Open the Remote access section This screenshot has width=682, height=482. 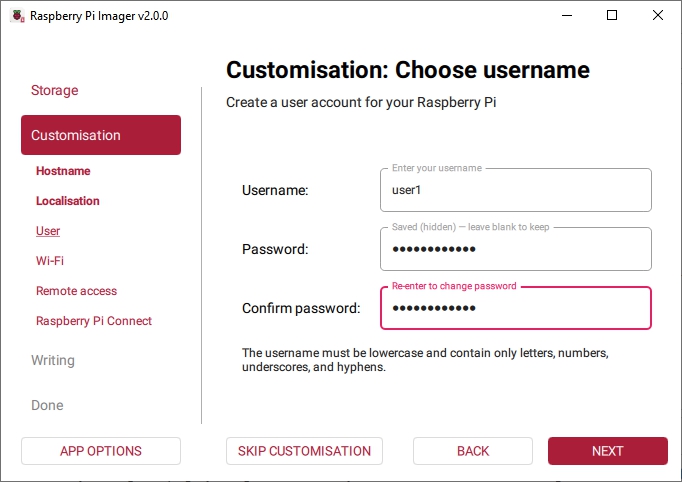[76, 291]
